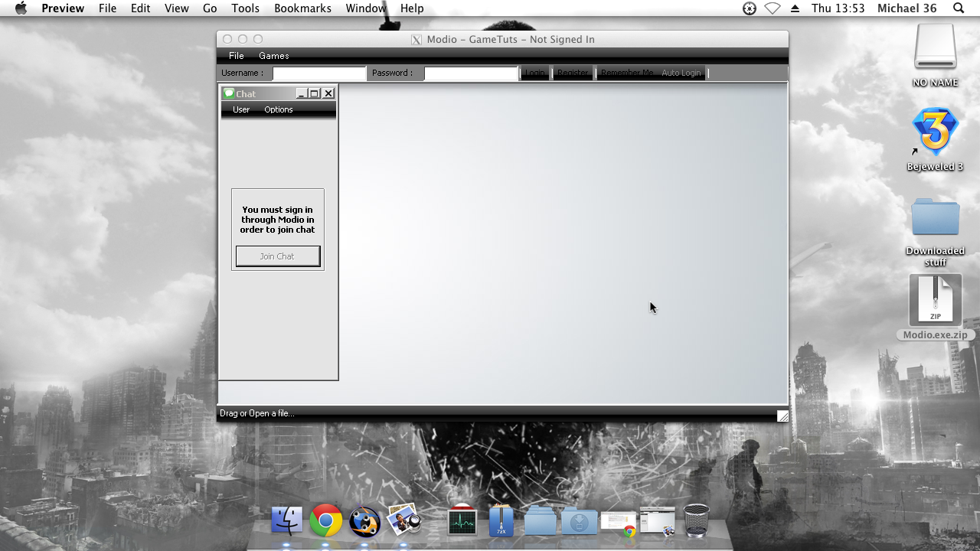
Task: Close the Modio main window
Action: point(227,39)
